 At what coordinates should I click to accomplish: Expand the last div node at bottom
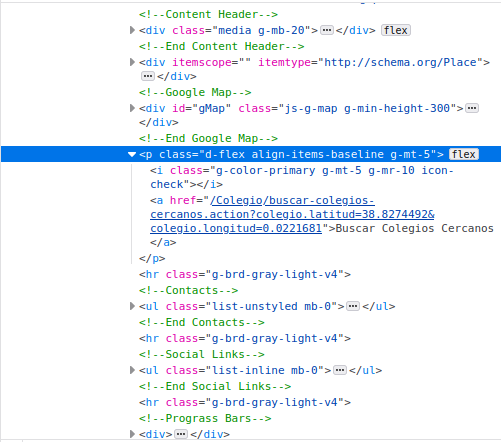click(x=132, y=434)
